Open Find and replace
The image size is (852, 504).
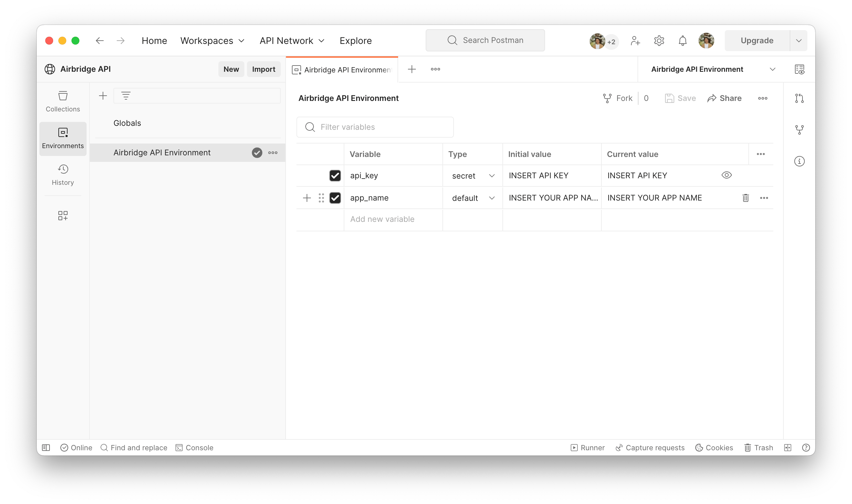pyautogui.click(x=134, y=448)
